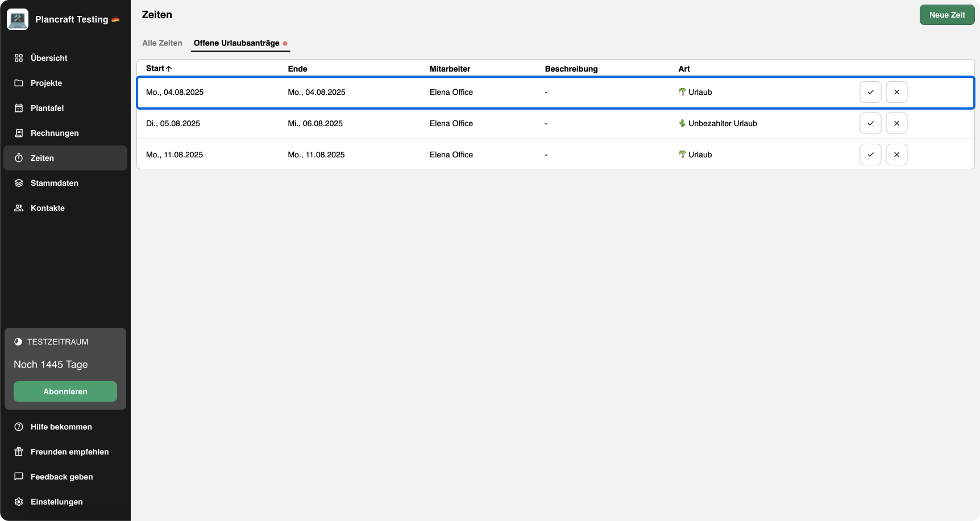Click the Zeiten stopwatch icon
The width and height of the screenshot is (980, 521).
pyautogui.click(x=19, y=158)
